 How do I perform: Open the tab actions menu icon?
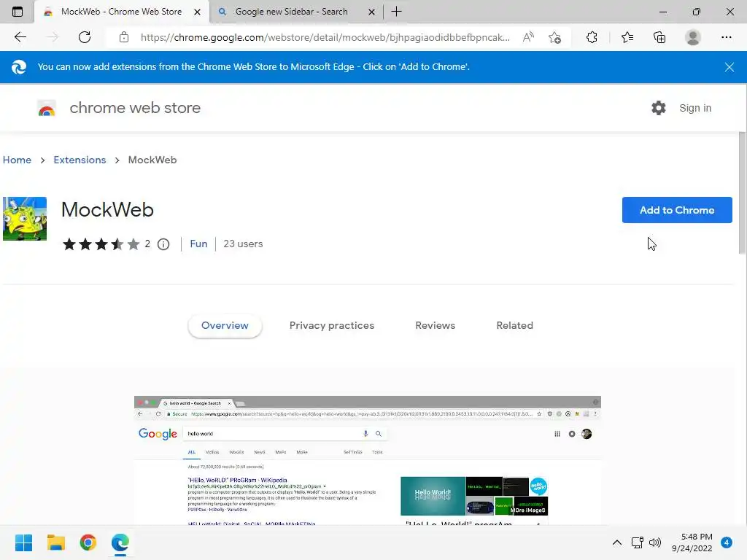click(18, 12)
